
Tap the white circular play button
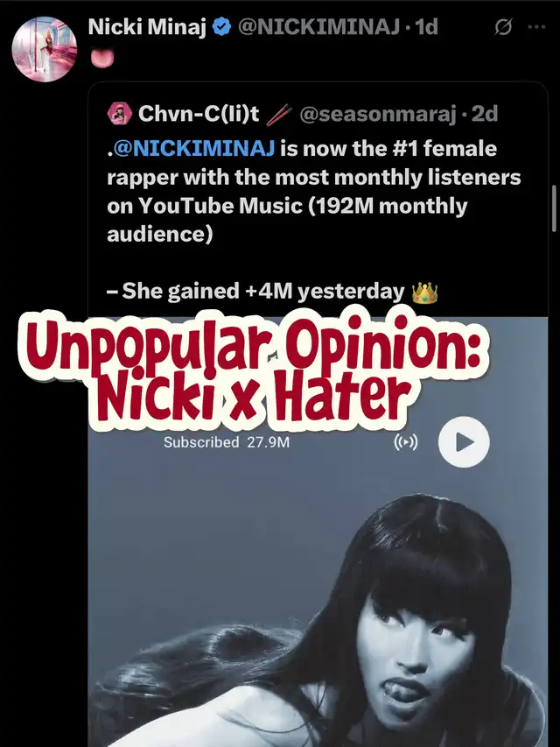point(464,442)
